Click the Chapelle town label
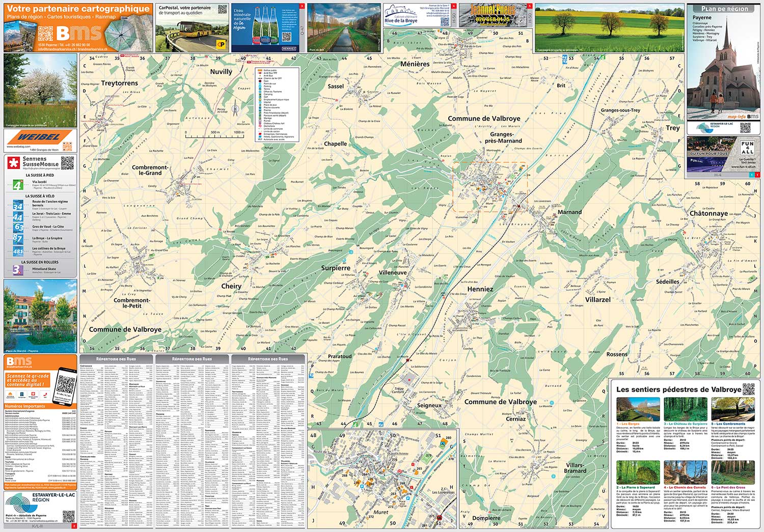This screenshot has height=532, width=764. point(336,144)
